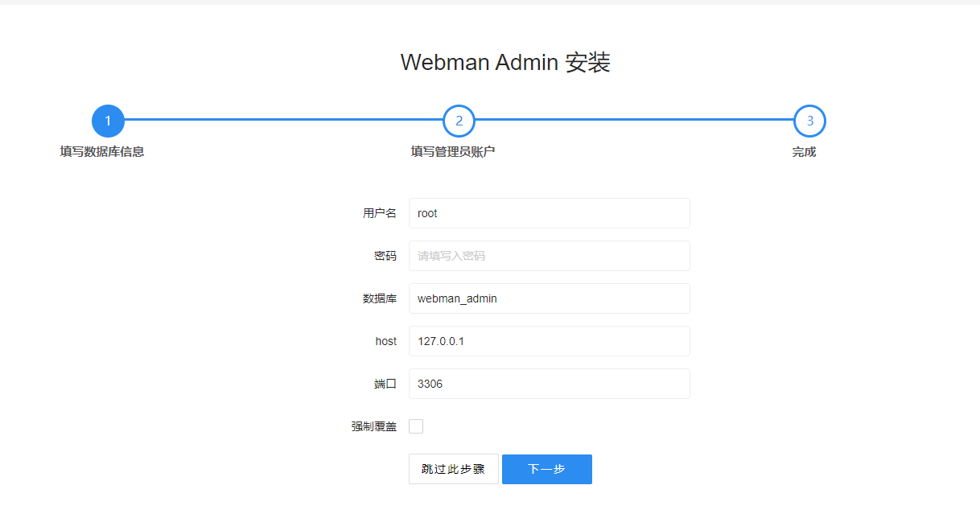Screen dimensions: 980x514
Task: Click the 强制覆盖 label text
Action: click(374, 426)
